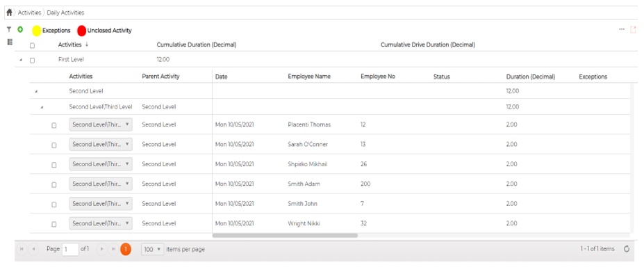
Task: Open the items per page dropdown
Action: point(152,249)
